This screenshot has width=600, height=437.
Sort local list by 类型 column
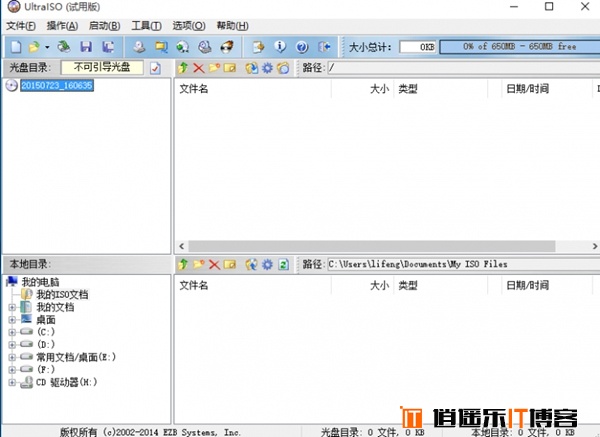point(440,285)
